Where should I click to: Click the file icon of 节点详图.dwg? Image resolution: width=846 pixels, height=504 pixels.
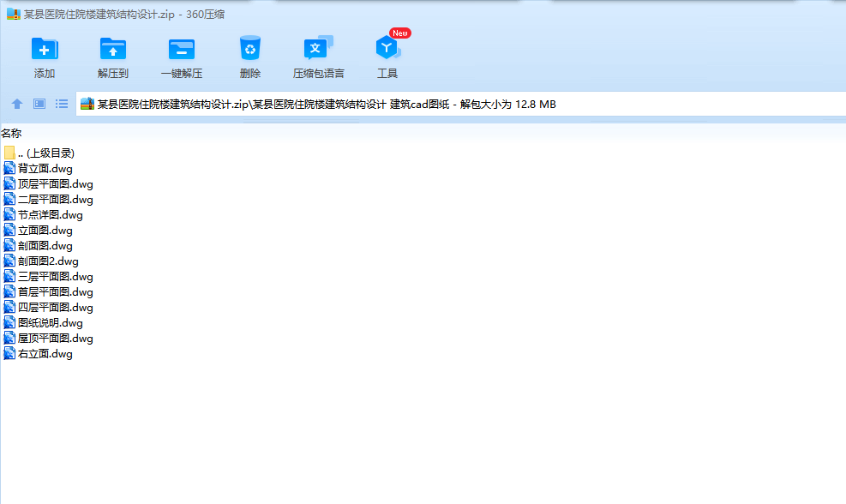[9, 215]
